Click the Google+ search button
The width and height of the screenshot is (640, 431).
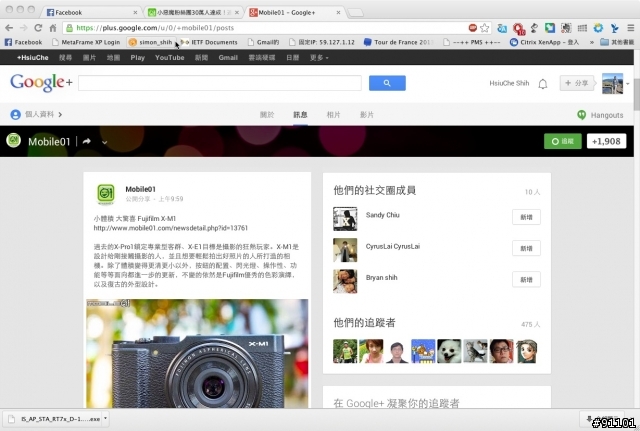click(x=387, y=83)
